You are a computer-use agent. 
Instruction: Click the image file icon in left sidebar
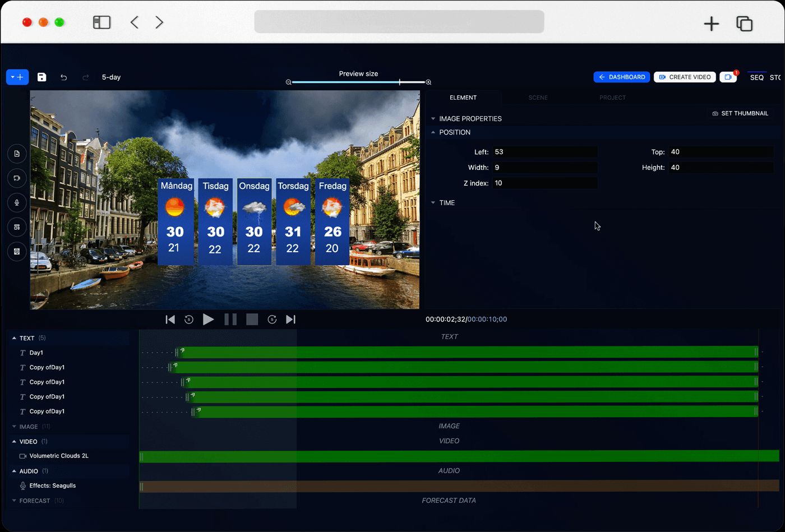pyautogui.click(x=17, y=154)
